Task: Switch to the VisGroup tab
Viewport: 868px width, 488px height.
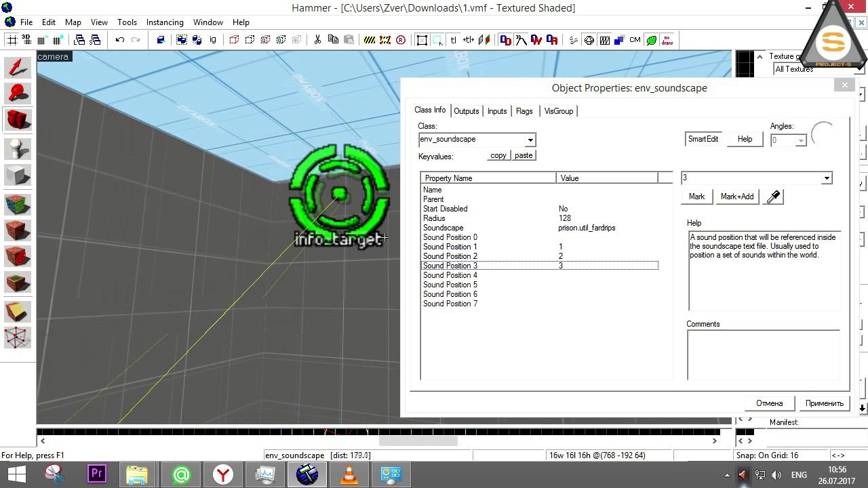Action: click(559, 111)
